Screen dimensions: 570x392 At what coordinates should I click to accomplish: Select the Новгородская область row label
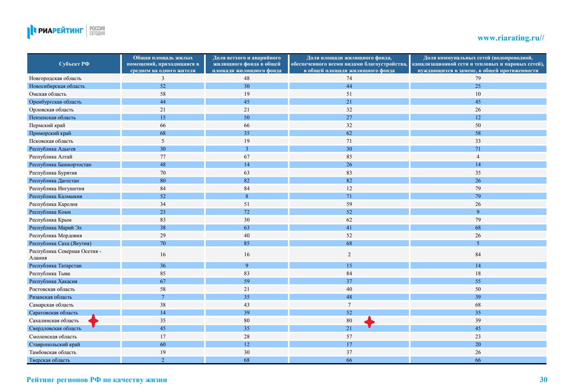[x=55, y=78]
